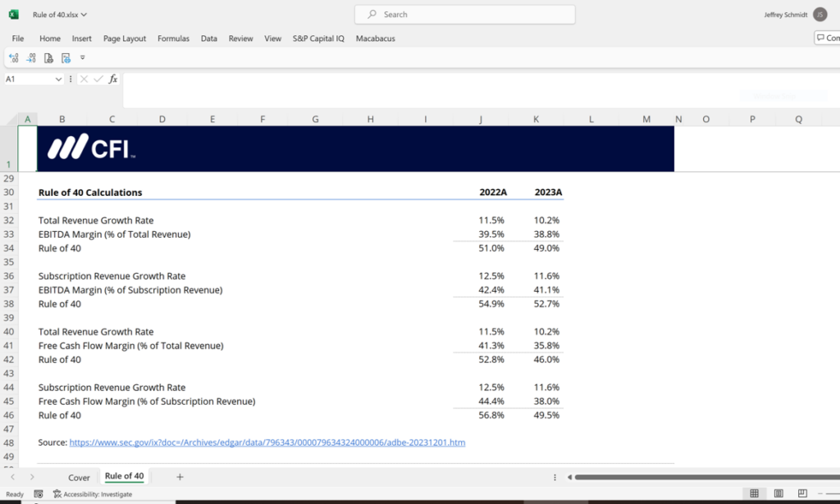Screen dimensions: 840x504
Task: Select Decrease Decimal in the Quick Access Toolbar
Action: pyautogui.click(x=30, y=57)
